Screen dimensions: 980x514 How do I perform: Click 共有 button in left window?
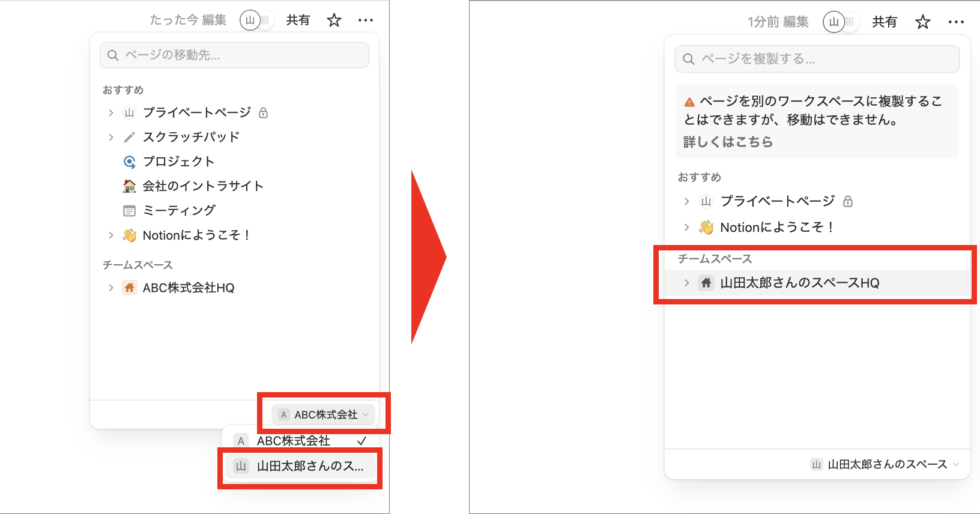click(x=298, y=20)
